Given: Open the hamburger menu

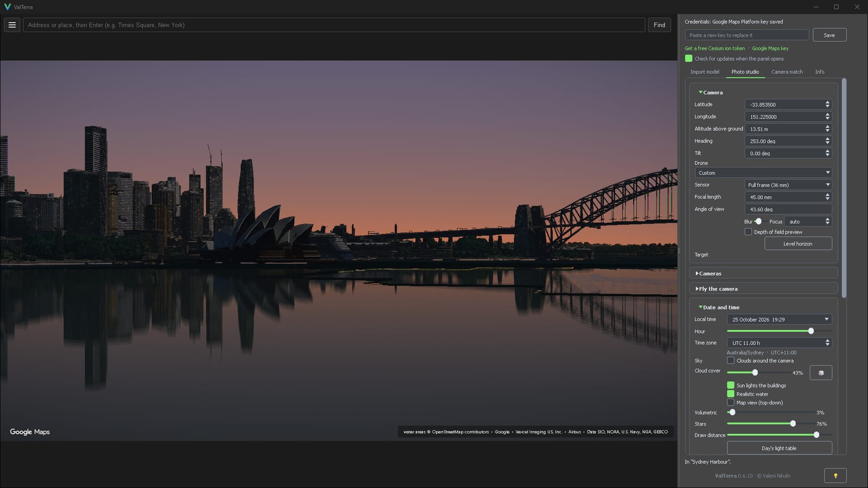Looking at the screenshot, I should pos(12,25).
